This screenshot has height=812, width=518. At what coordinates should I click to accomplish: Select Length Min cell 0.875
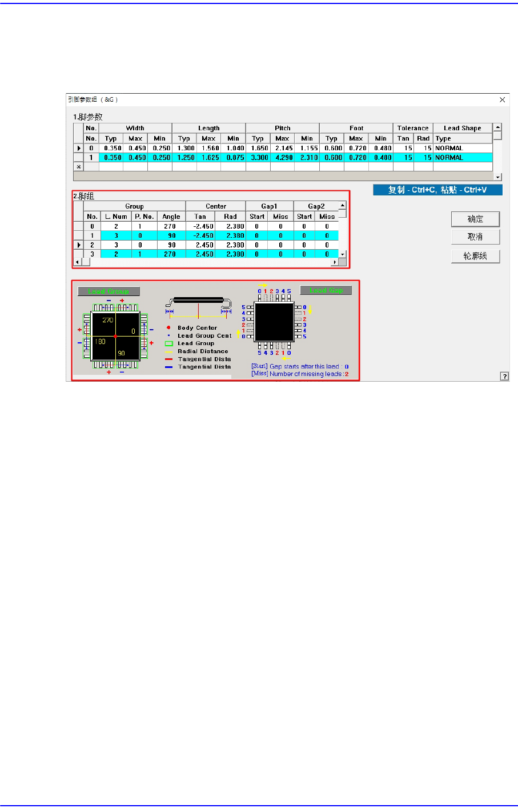234,158
